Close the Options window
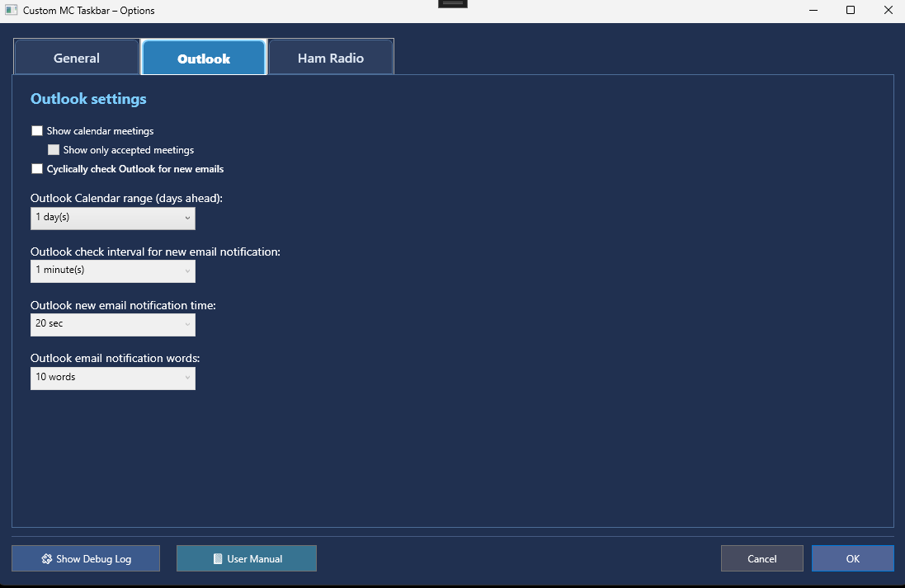This screenshot has width=905, height=588. [888, 11]
